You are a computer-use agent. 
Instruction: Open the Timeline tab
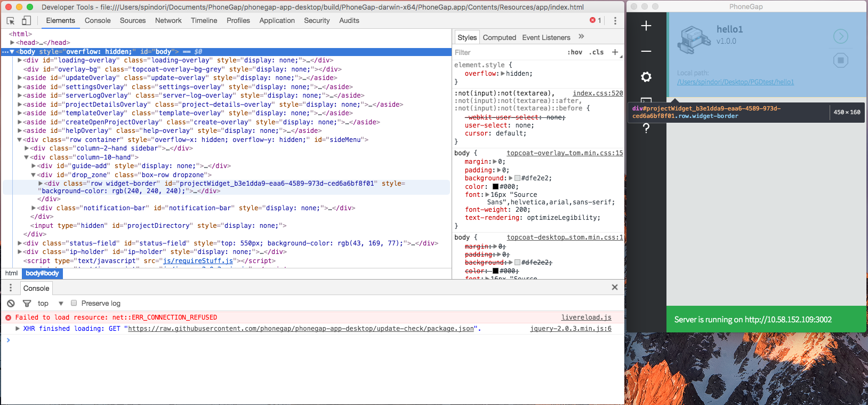click(x=204, y=20)
